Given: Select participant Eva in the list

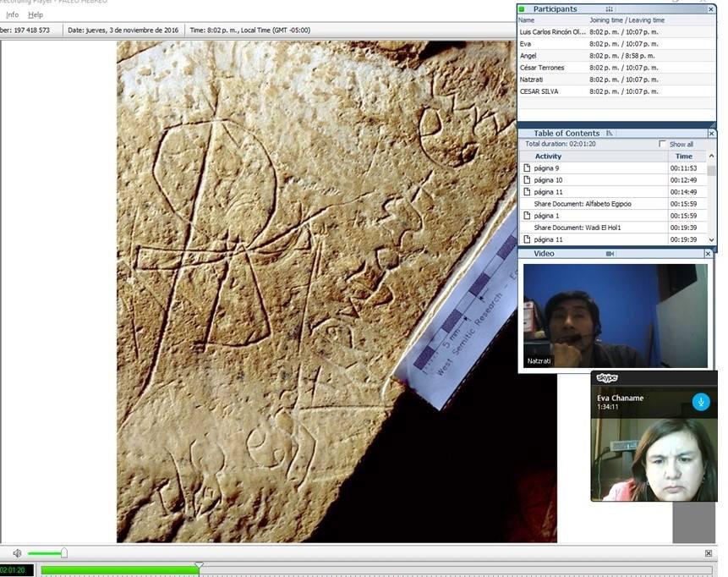Looking at the screenshot, I should [x=616, y=44].
